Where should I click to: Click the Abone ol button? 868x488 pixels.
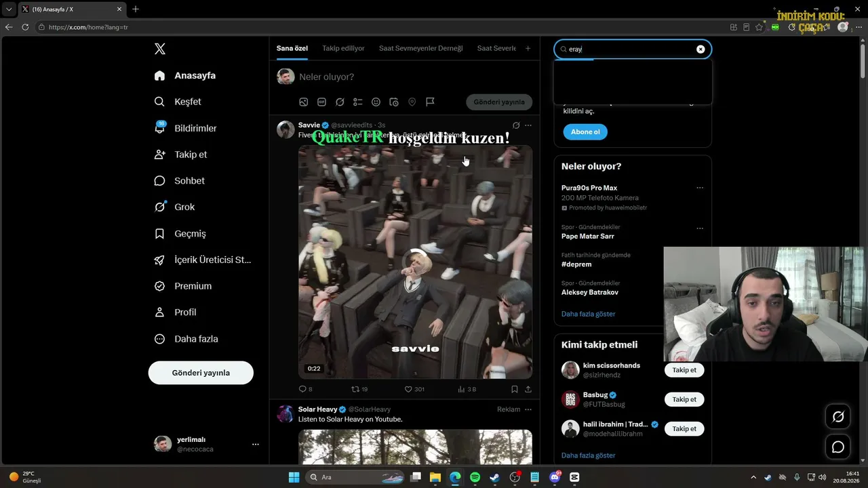585,131
